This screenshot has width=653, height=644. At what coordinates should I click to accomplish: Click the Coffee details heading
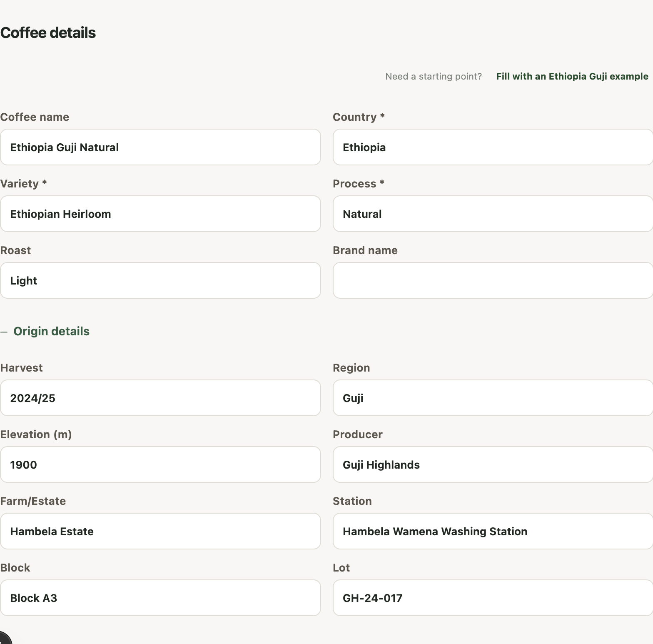click(48, 32)
